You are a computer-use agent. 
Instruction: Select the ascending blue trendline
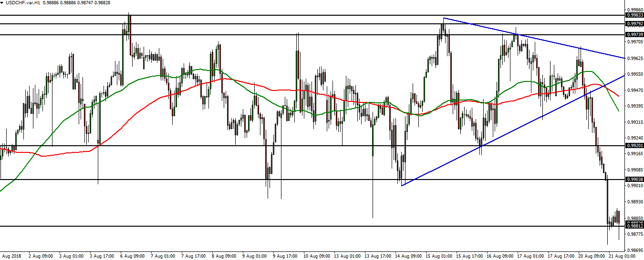coord(513,130)
